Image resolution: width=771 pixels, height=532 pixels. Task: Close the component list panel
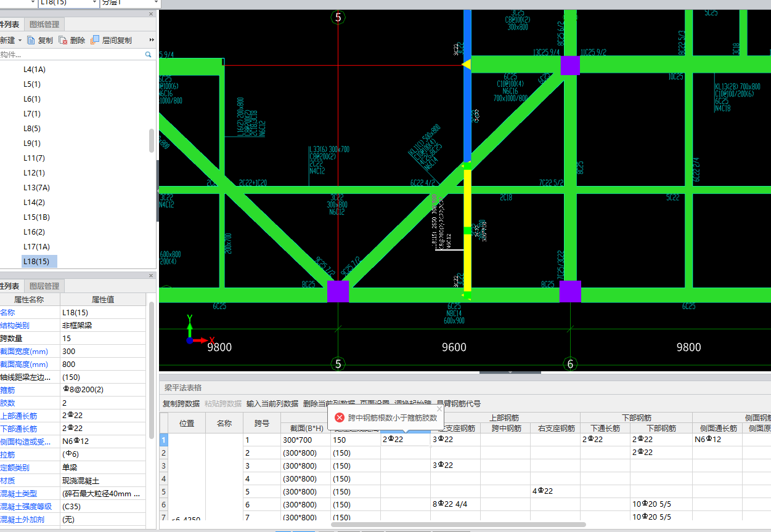[x=152, y=14]
